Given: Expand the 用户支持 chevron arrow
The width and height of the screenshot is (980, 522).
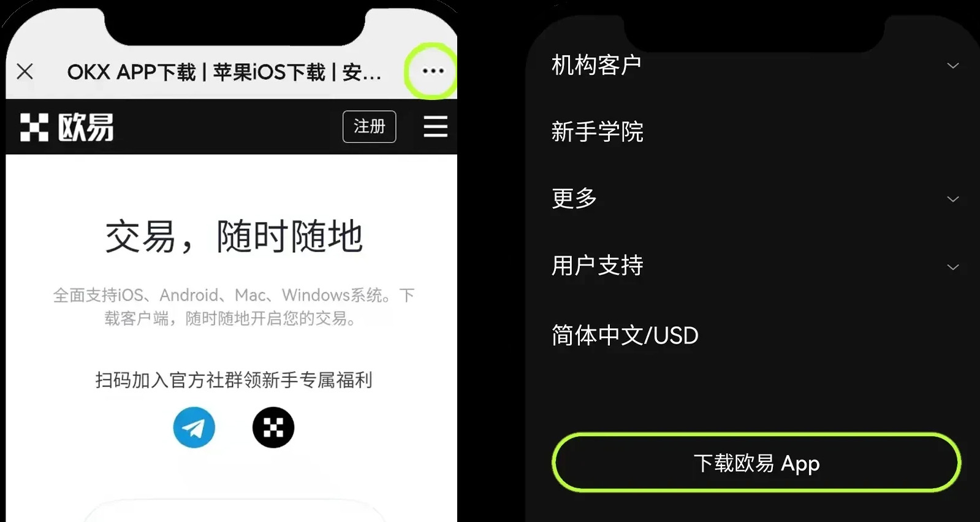Looking at the screenshot, I should [953, 267].
